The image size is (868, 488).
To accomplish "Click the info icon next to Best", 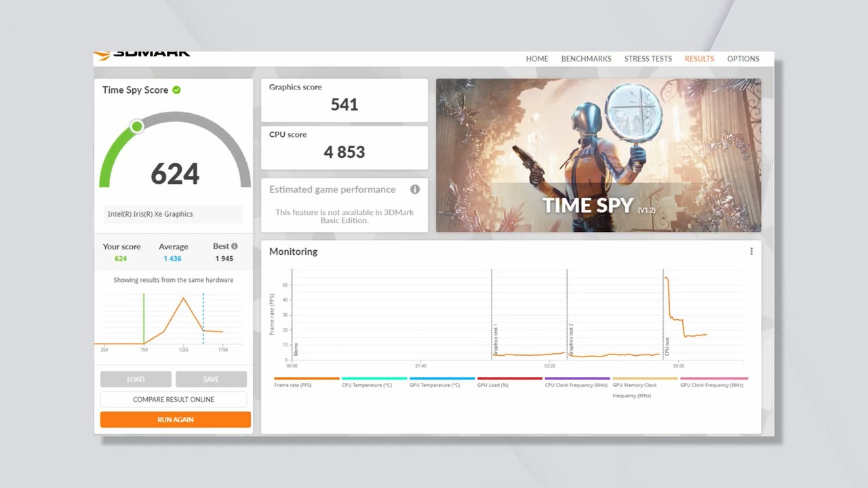I will pos(235,246).
